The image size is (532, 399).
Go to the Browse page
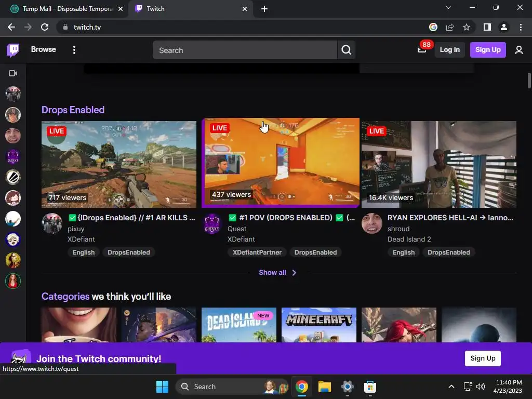[x=44, y=49]
